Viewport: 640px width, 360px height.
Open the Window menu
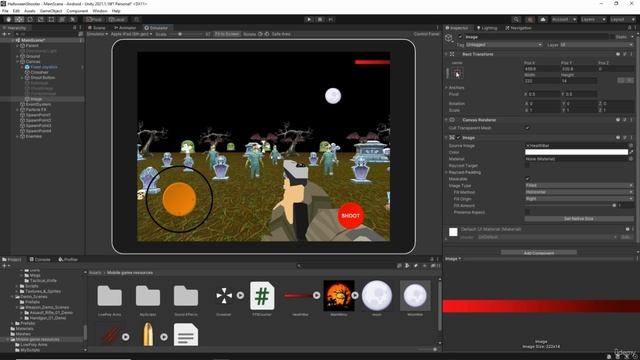pos(100,11)
